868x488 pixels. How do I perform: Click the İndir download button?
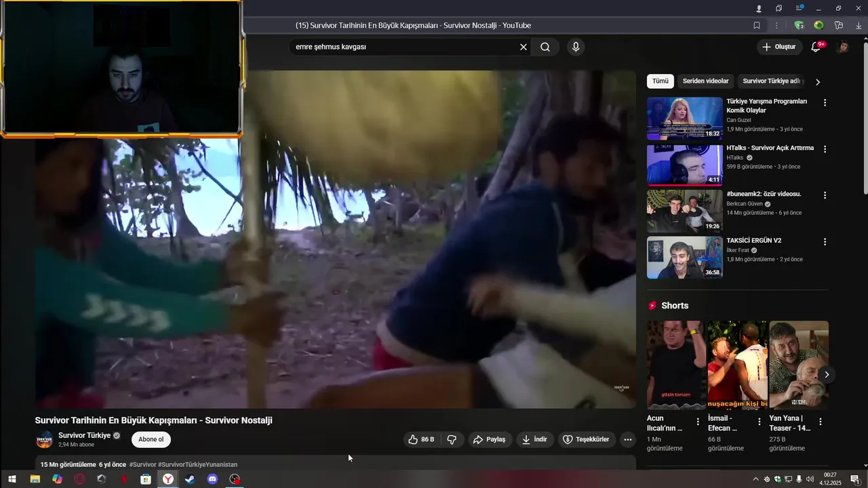[534, 439]
